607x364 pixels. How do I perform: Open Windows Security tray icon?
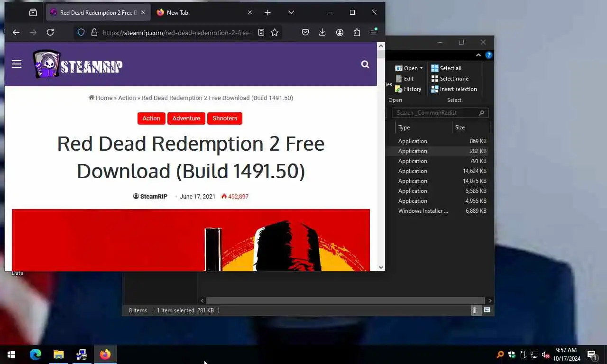pyautogui.click(x=512, y=355)
